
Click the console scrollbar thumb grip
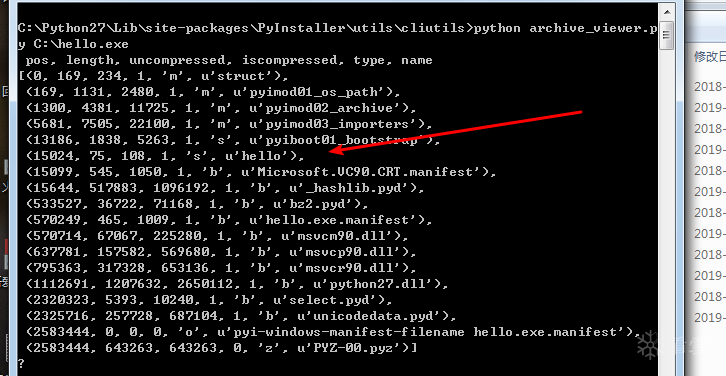click(667, 35)
